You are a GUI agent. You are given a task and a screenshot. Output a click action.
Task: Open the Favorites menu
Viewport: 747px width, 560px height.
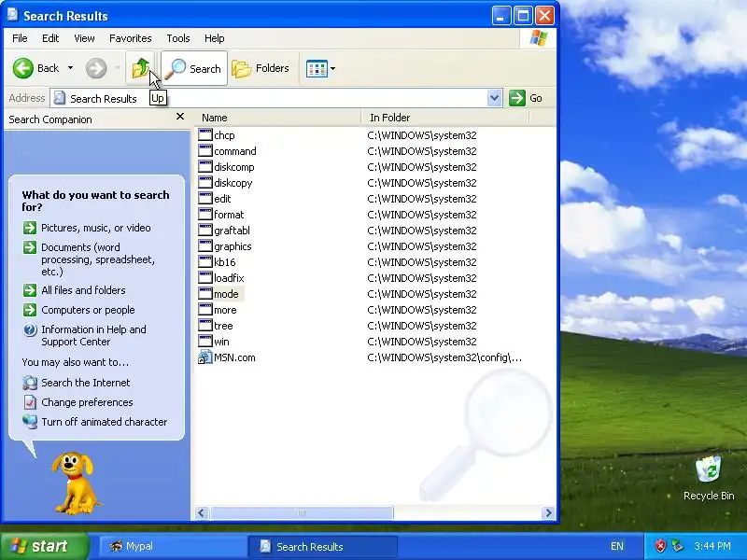tap(130, 38)
